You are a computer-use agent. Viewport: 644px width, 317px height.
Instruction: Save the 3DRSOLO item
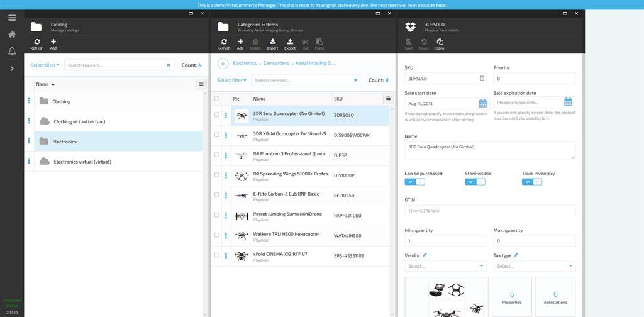409,45
